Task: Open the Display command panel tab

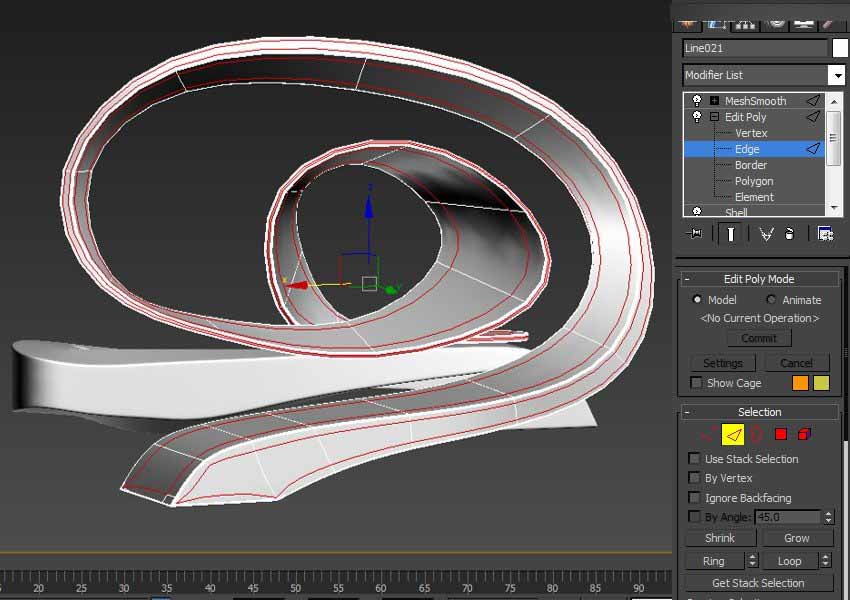Action: coord(803,24)
